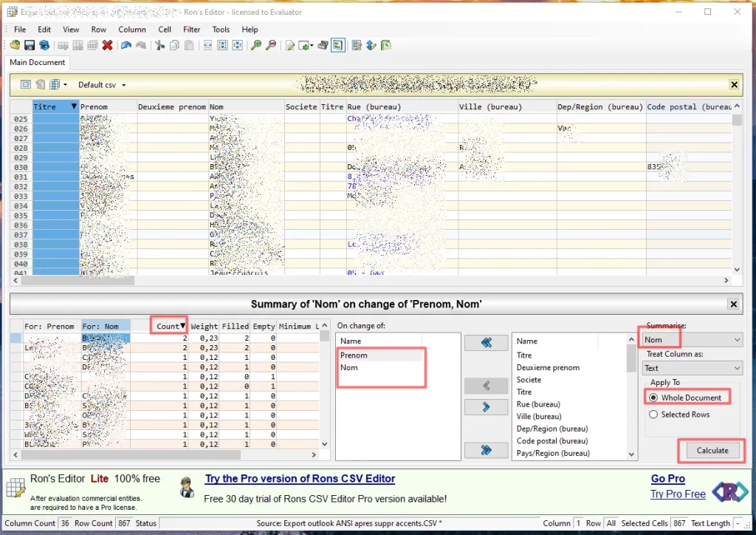Click the Titre column header sort arrow
The height and width of the screenshot is (535, 756).
tap(74, 106)
